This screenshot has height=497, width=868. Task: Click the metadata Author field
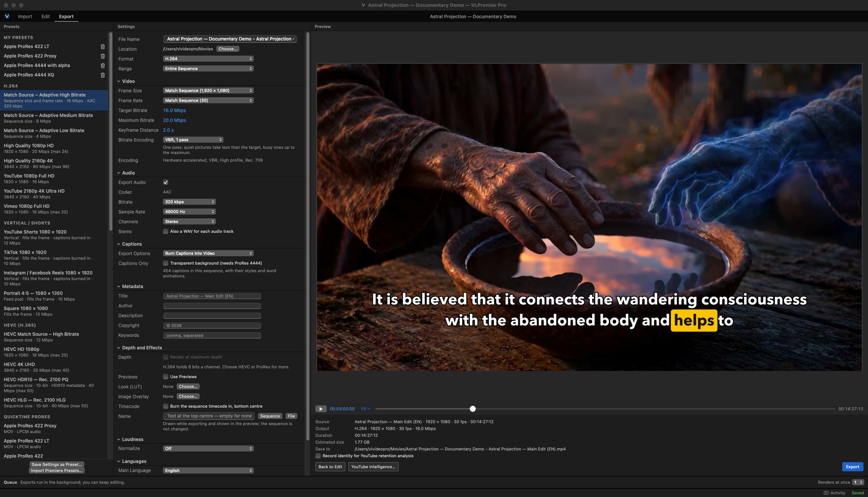[212, 306]
